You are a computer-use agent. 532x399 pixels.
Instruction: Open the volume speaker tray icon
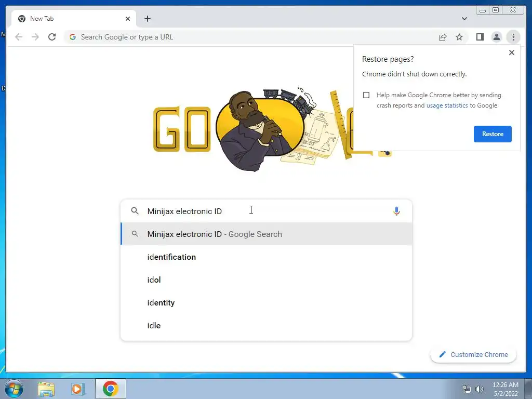(x=479, y=389)
